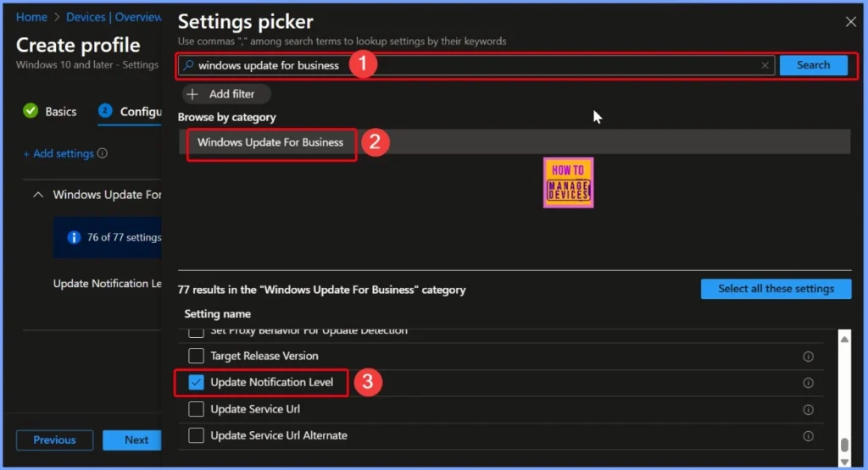This screenshot has height=470, width=868.
Task: Uncheck Update Notification Level
Action: tap(196, 382)
